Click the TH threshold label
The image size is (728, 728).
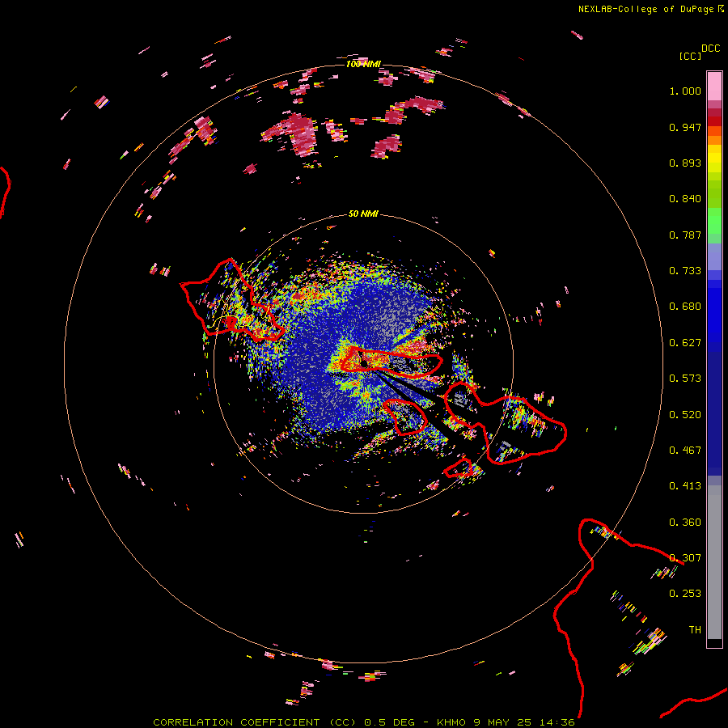tap(695, 629)
